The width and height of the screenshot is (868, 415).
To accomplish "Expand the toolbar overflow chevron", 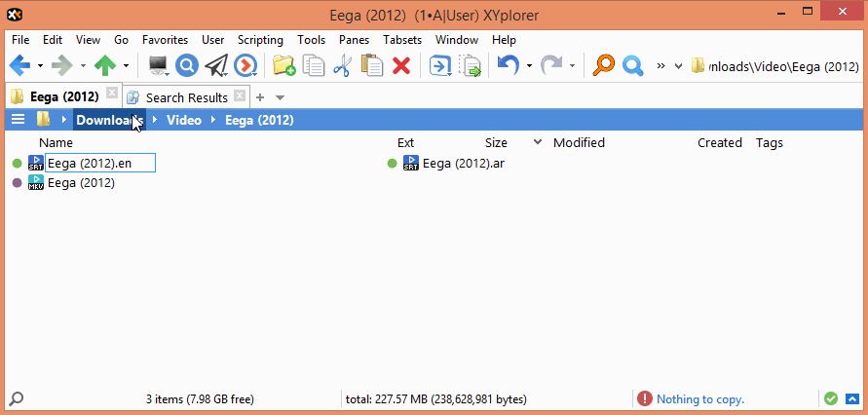I will 661,65.
